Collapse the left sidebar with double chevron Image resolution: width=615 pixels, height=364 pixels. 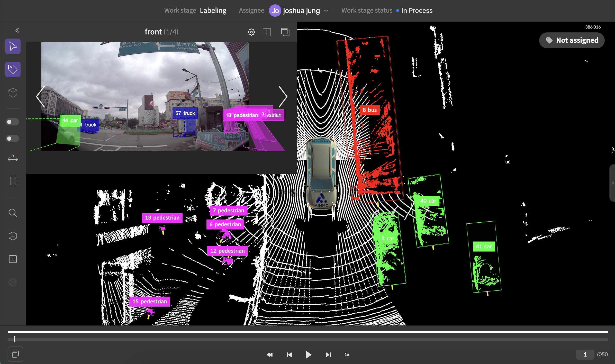coord(17,30)
